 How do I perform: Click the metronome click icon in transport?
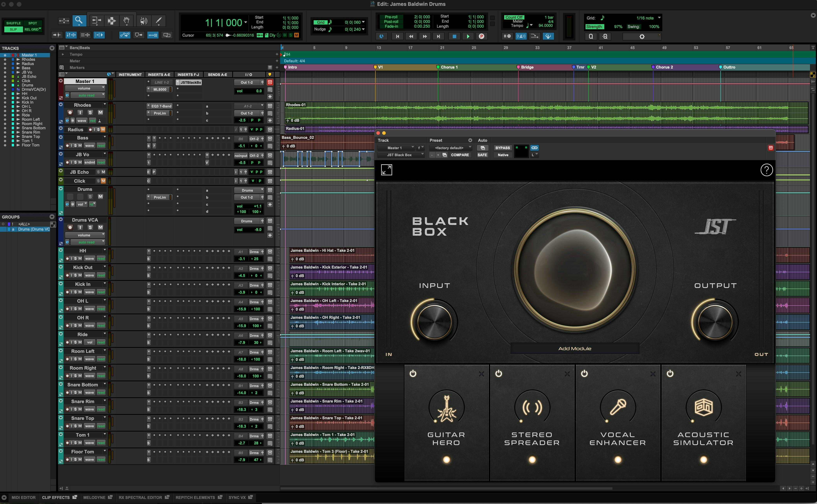point(521,36)
